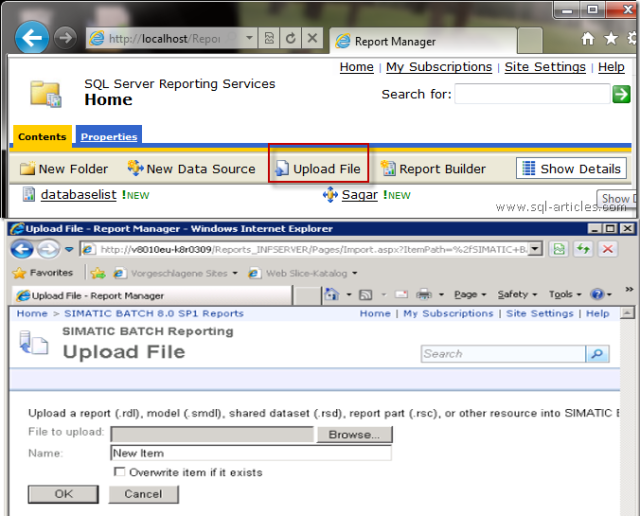
Task: Open Safety menu in command bar
Action: coord(517,294)
